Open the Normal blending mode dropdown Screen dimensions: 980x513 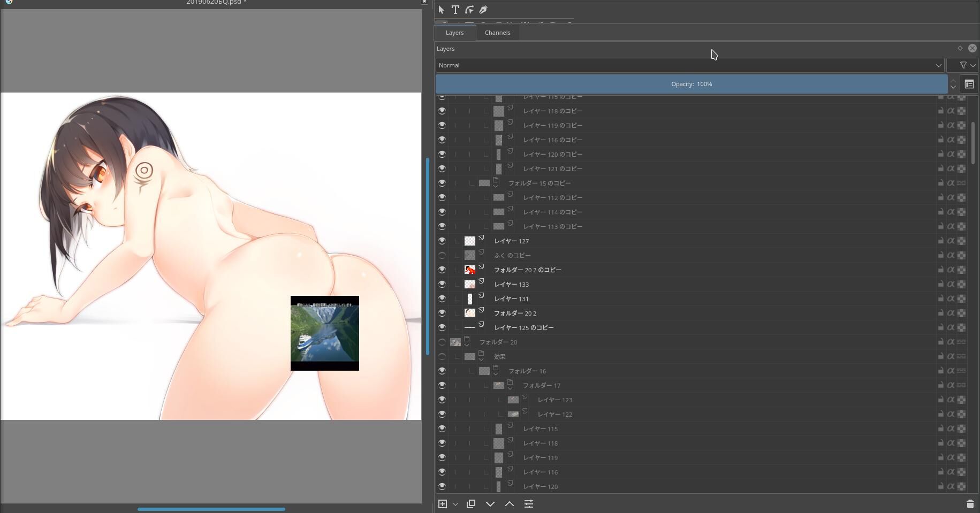[689, 65]
